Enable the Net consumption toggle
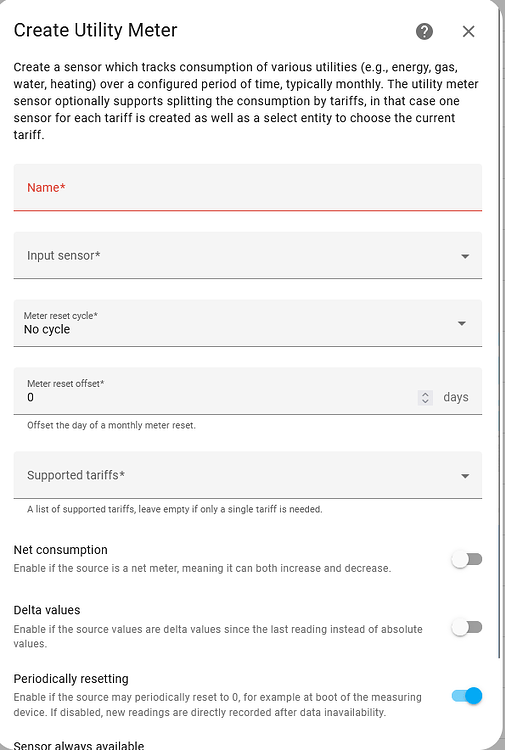 467,559
